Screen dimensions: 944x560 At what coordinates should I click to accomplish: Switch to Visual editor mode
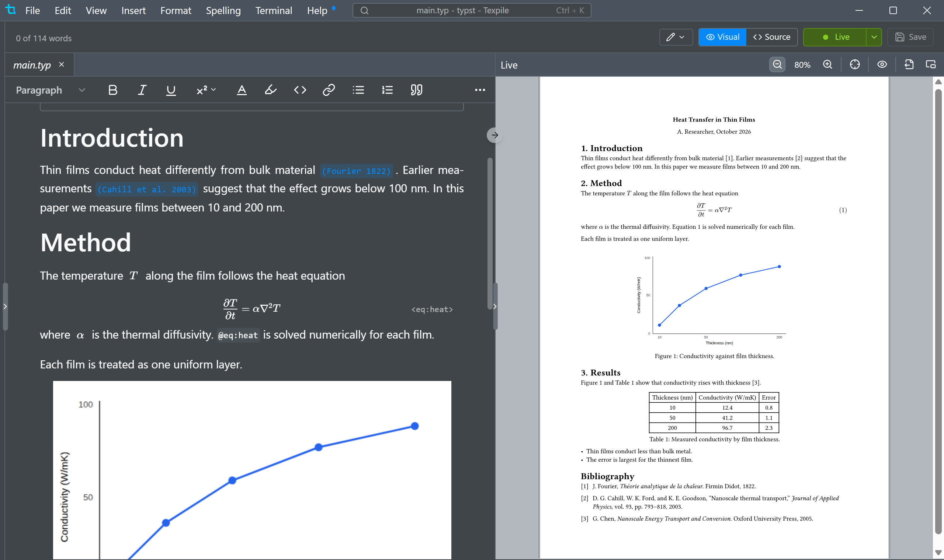[722, 37]
